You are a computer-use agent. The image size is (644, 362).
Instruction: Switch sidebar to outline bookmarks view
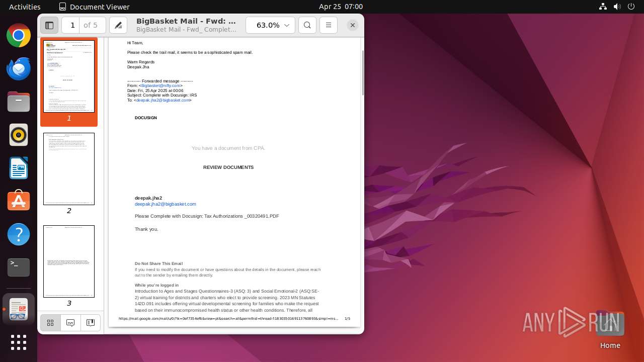[x=91, y=323]
